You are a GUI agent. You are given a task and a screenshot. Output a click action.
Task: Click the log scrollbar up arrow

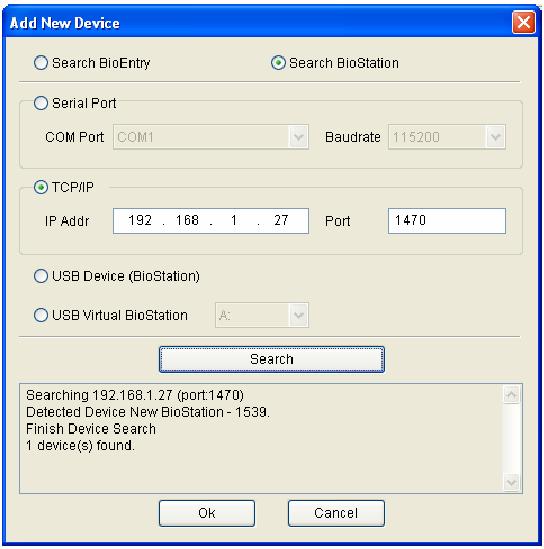[511, 395]
